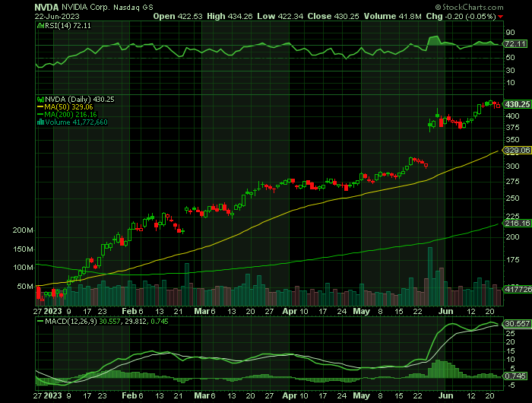The height and width of the screenshot is (403, 532).
Task: Click the RSI(14) 72.11 legend text
Action: pos(68,25)
